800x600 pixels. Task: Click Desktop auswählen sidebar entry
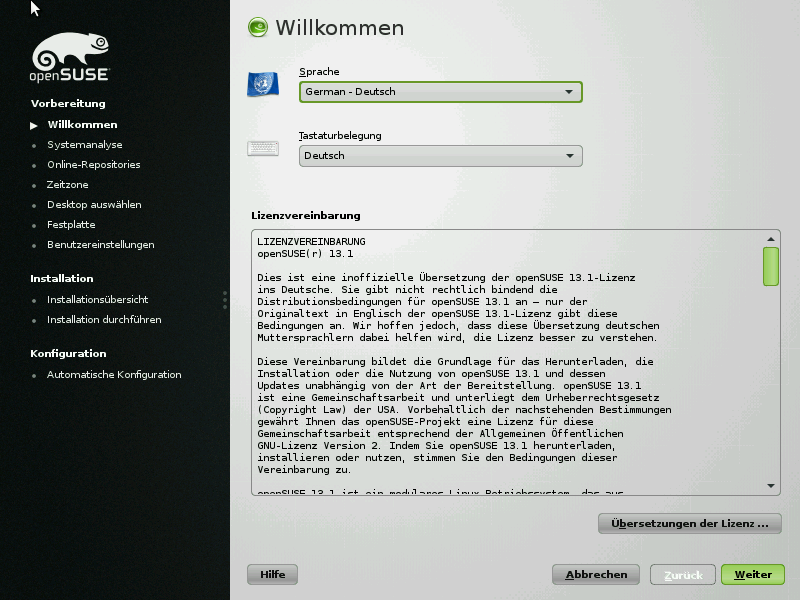tap(94, 205)
